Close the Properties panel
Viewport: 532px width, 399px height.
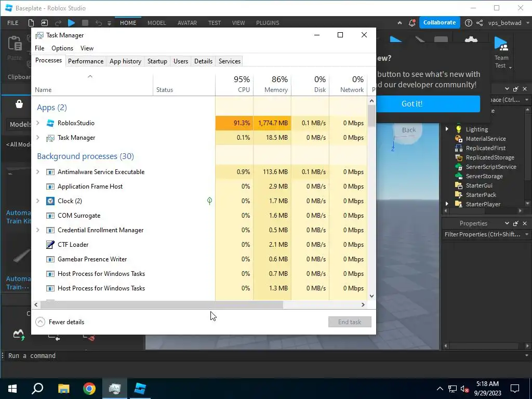(x=525, y=223)
